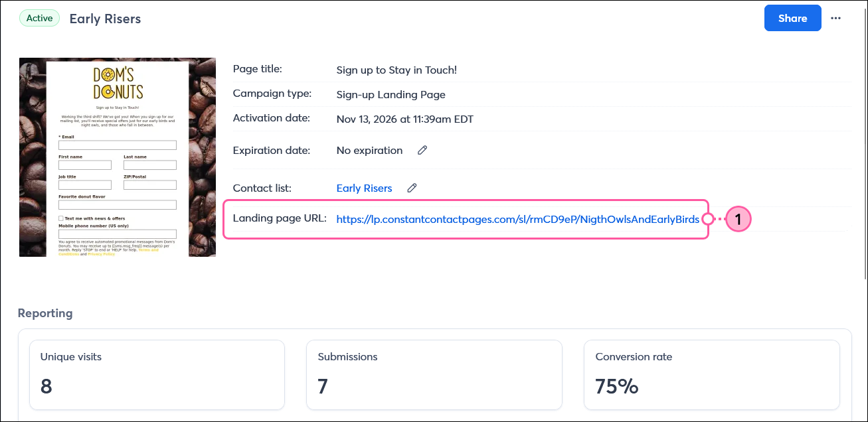Open the ellipsis more-actions menu

[835, 18]
